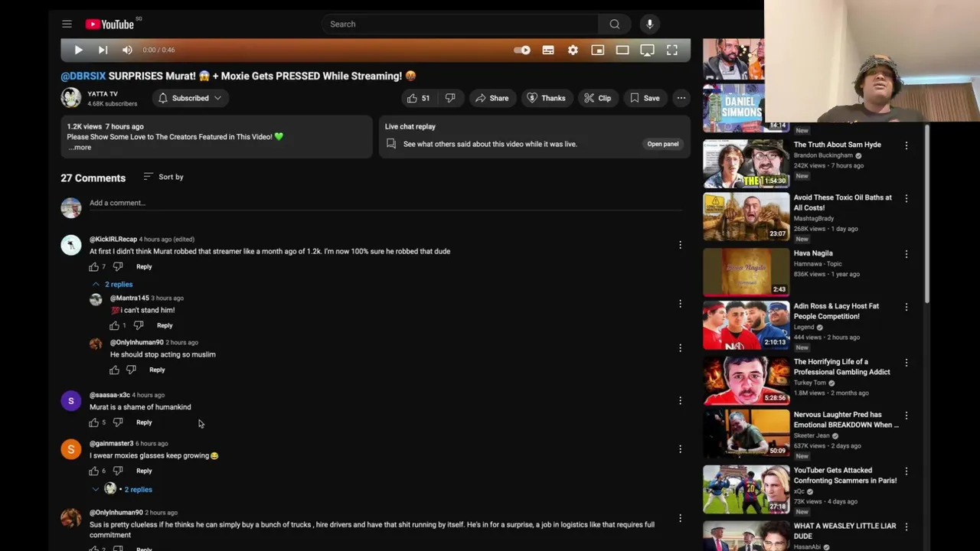Open menu for Sam Hyde suggested video
This screenshot has height=551, width=980.
(x=906, y=145)
